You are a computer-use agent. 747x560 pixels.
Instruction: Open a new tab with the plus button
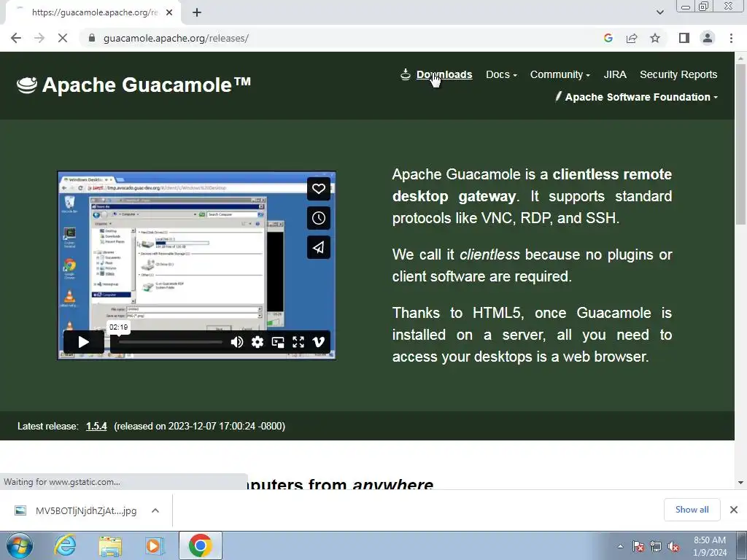[197, 13]
